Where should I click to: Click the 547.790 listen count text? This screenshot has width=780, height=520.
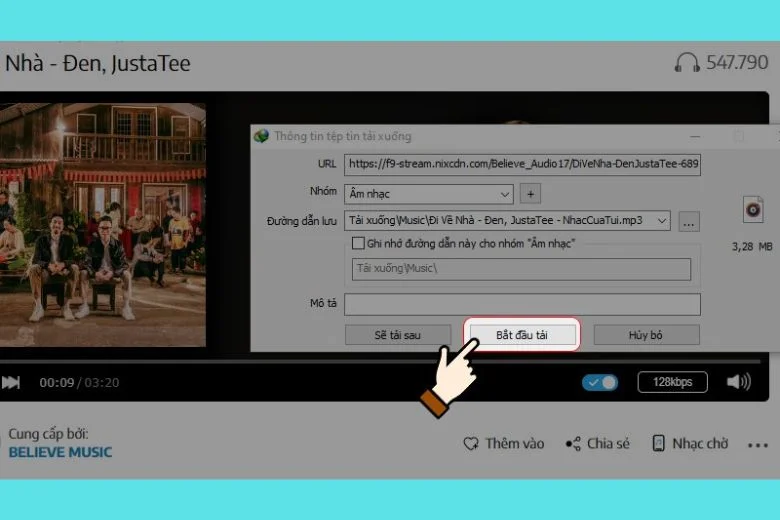click(x=737, y=63)
